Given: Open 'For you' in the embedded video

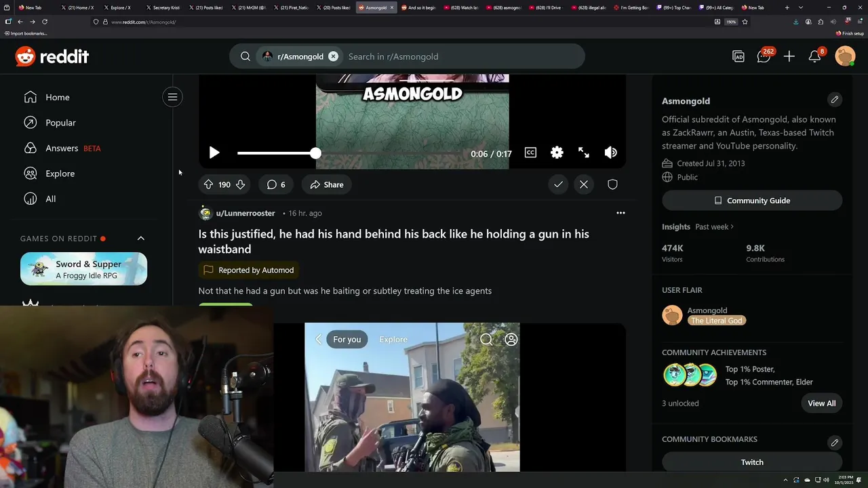Looking at the screenshot, I should tap(347, 340).
